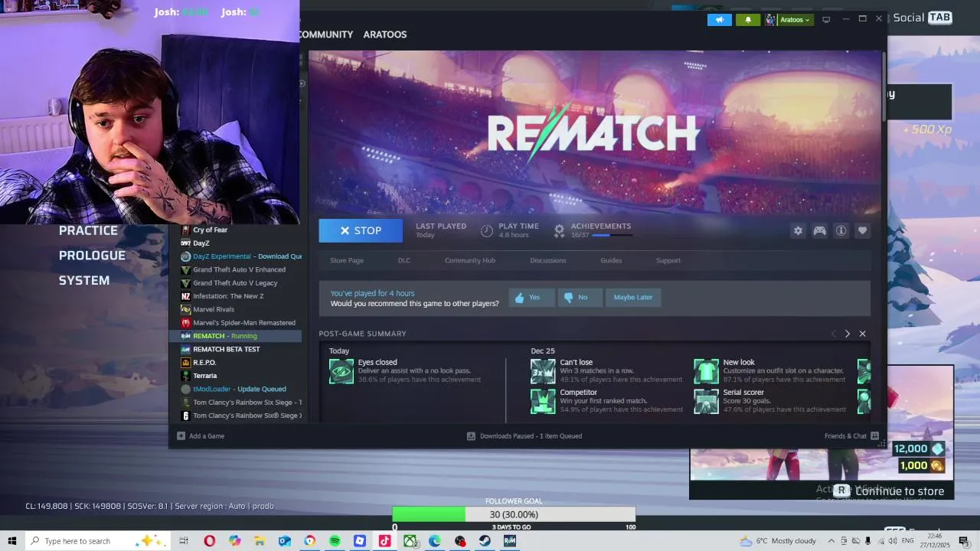
Task: Select PRACTICE in the game menu behind Steam
Action: click(88, 230)
